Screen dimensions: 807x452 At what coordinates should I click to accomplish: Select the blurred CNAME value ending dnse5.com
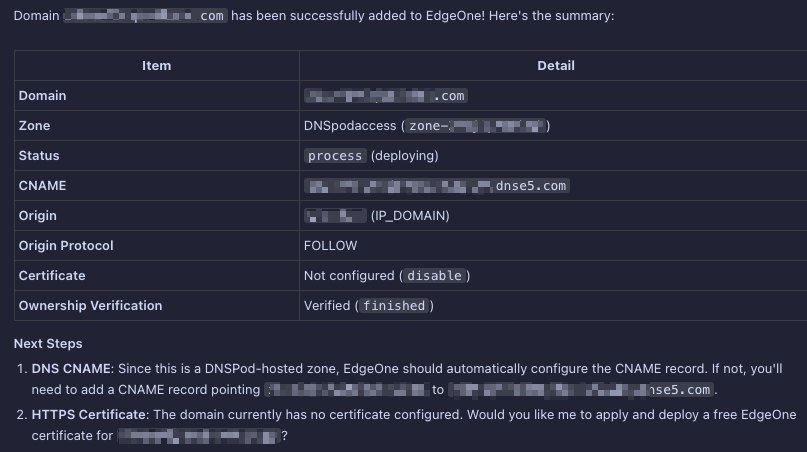tap(437, 186)
